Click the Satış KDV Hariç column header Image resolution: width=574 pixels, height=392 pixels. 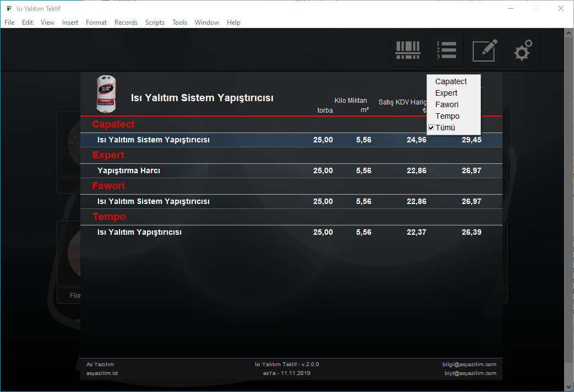click(x=402, y=102)
